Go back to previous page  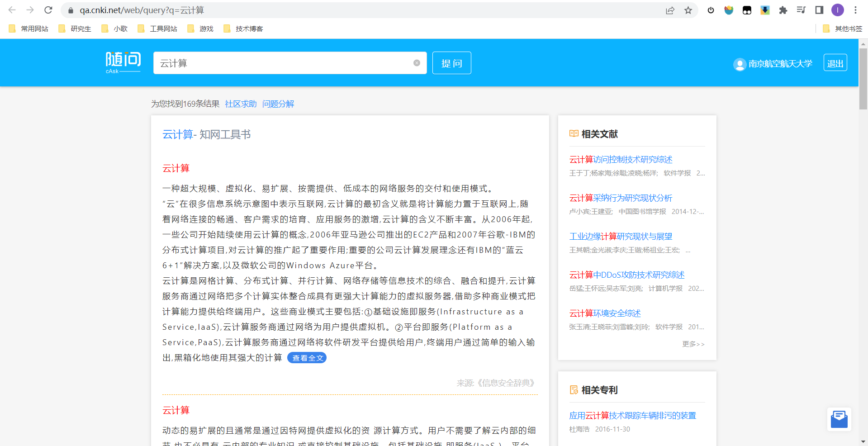coord(12,10)
